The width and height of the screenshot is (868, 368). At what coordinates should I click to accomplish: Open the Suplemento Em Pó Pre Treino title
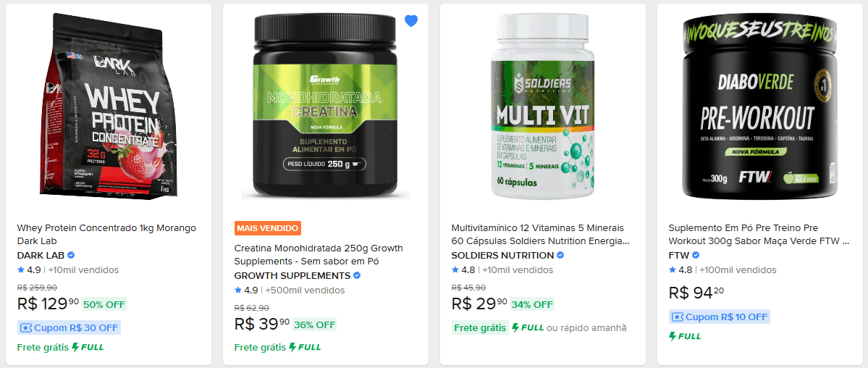[759, 235]
